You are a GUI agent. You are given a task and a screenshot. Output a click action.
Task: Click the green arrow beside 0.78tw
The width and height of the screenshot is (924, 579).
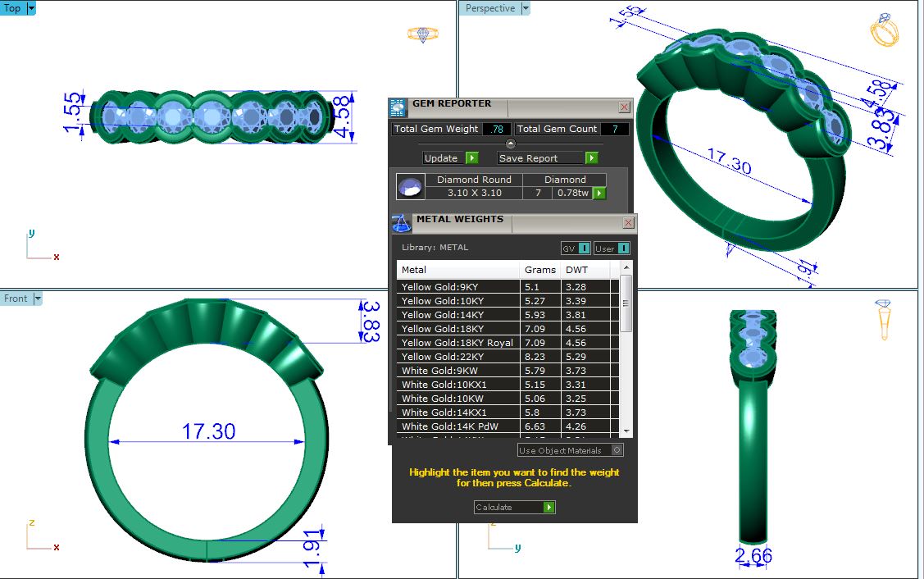(599, 193)
